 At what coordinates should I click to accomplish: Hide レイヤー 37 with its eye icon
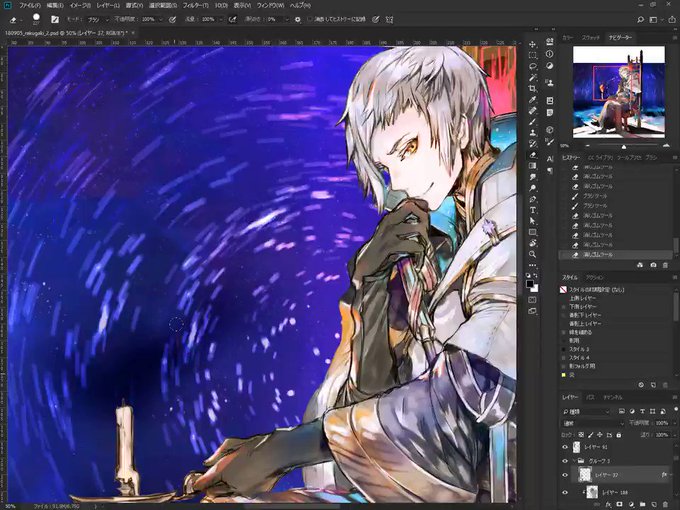[565, 475]
